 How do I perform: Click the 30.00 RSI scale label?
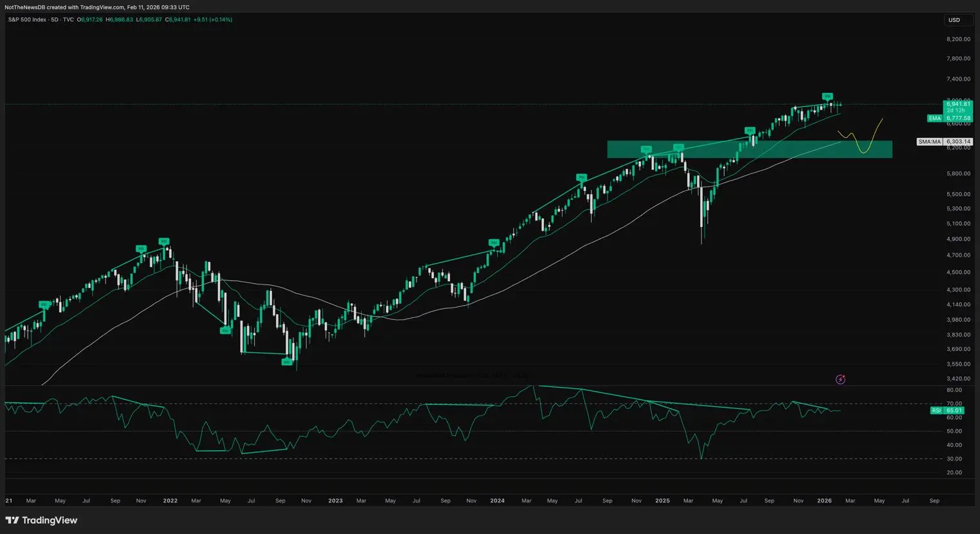pyautogui.click(x=954, y=459)
